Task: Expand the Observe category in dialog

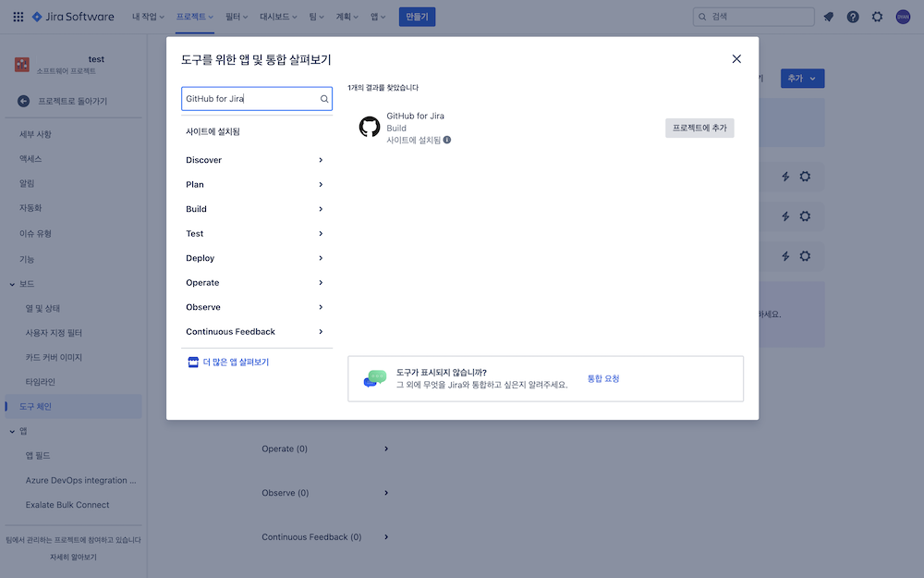Action: 256,307
